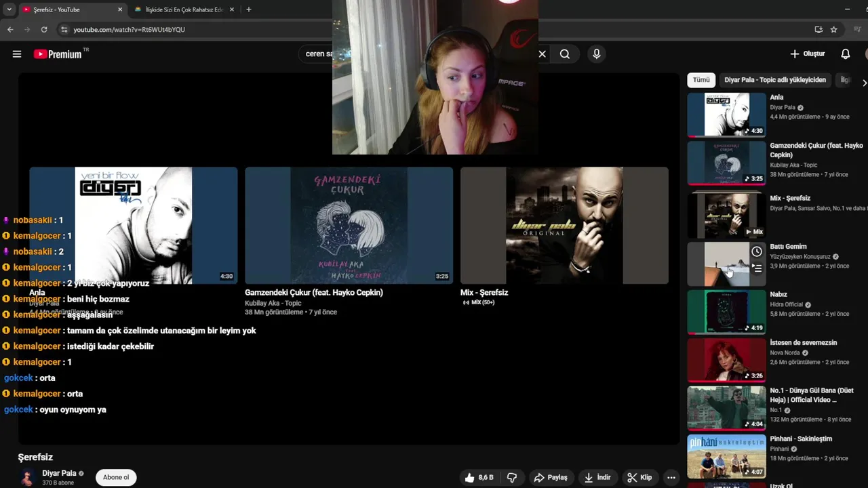Close the Şerefsiz - YouTube tab
The image size is (868, 488).
click(x=120, y=9)
